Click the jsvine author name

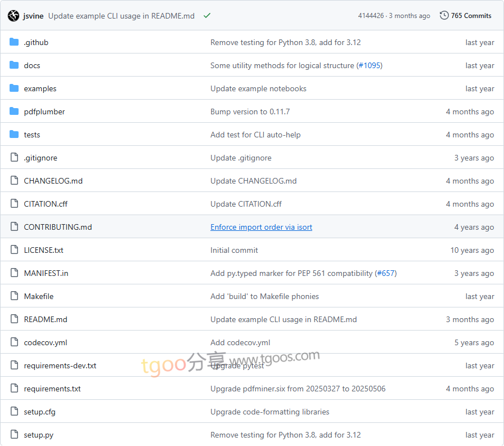(33, 16)
